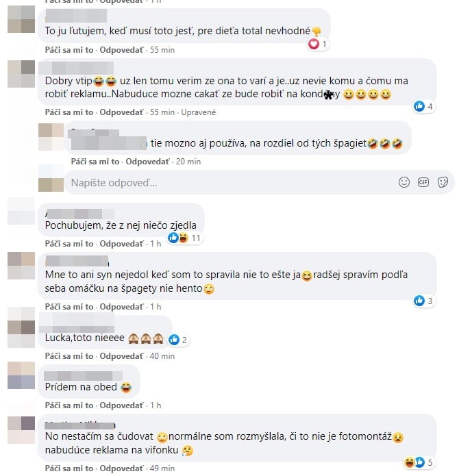Open the sticker picker in reply box

(443, 182)
